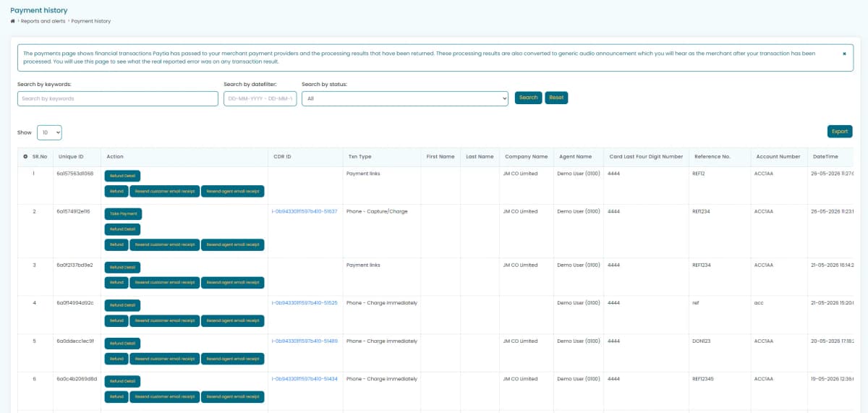The height and width of the screenshot is (413, 868).
Task: Click Refund Detail for transaction 6a0ddecc1ec9f
Action: [122, 344]
